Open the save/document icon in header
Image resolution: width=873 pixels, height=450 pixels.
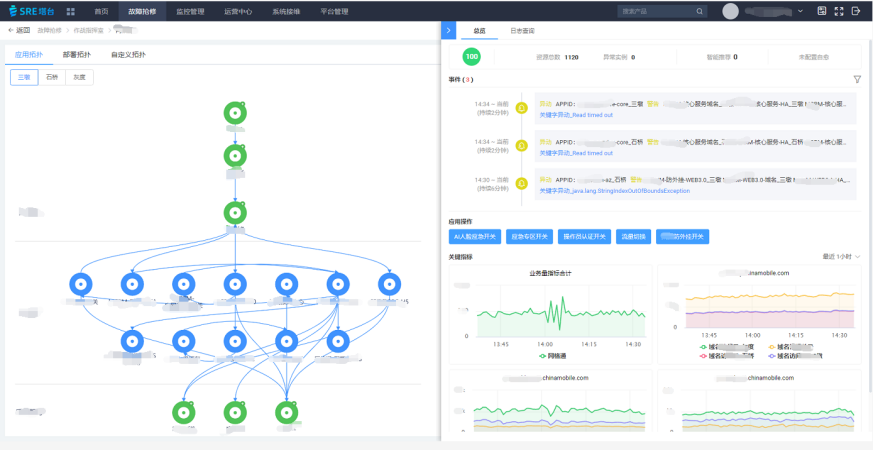(x=821, y=11)
